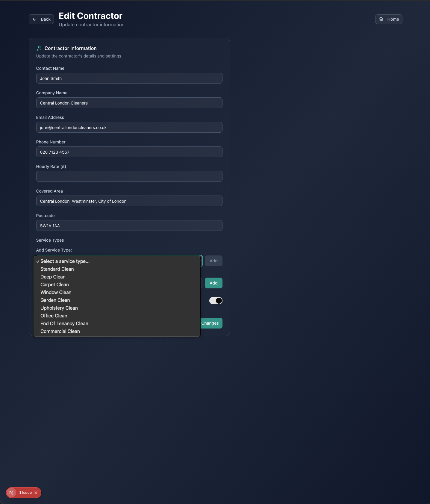The height and width of the screenshot is (504, 430).
Task: Select Garden Clean option
Action: (x=117, y=300)
